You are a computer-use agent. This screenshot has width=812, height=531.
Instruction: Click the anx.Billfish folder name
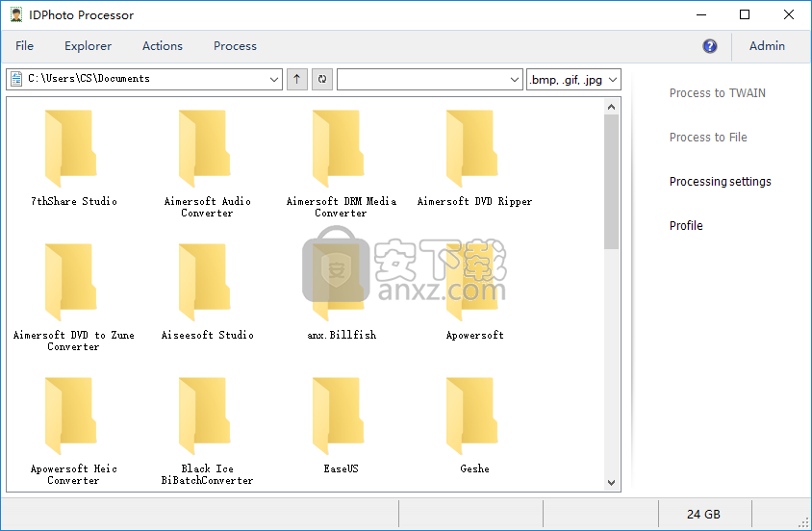[x=342, y=335]
